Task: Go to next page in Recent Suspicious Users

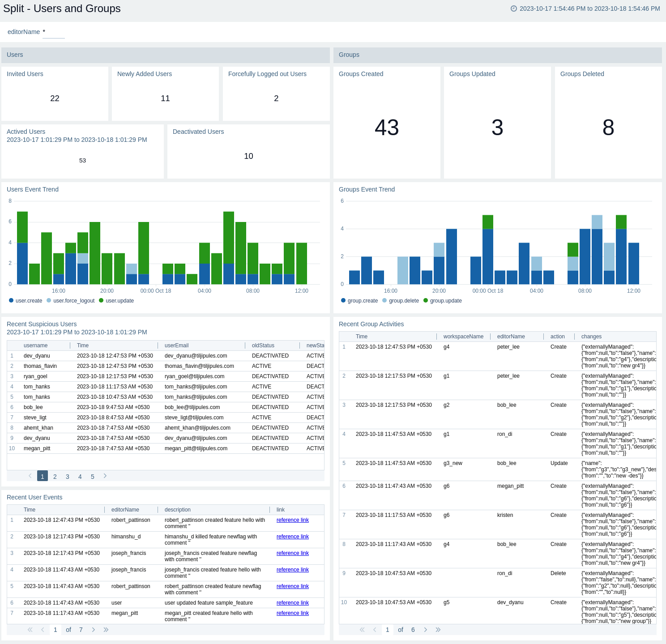Action: (105, 476)
